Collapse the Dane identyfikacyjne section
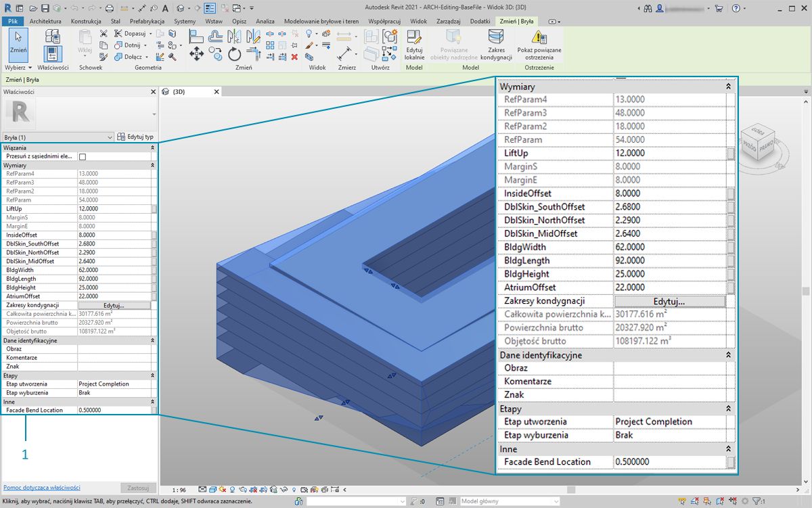This screenshot has width=812, height=508. coord(152,340)
